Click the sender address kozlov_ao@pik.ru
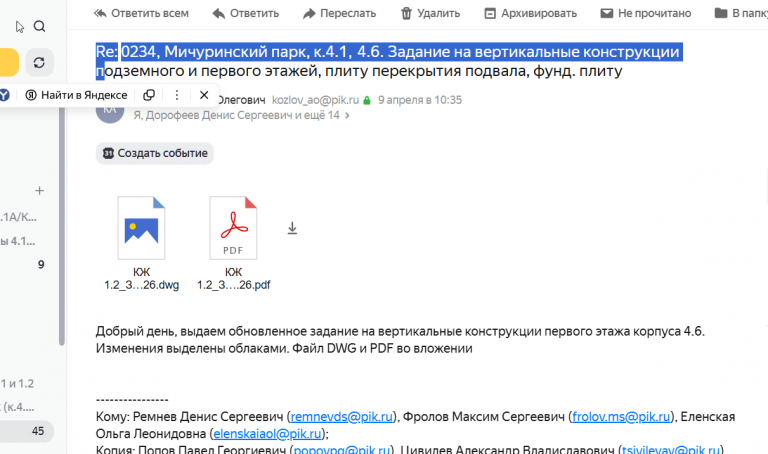 [x=315, y=100]
